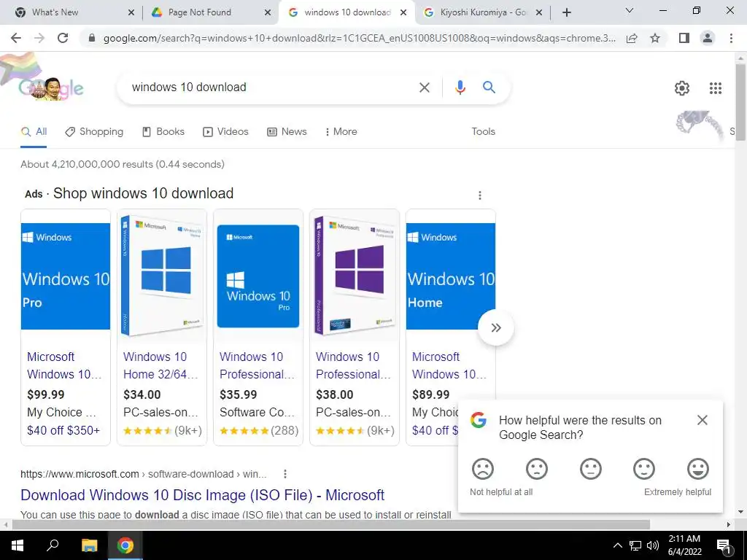Switch to Videos results
This screenshot has height=560, width=747.
pos(226,131)
